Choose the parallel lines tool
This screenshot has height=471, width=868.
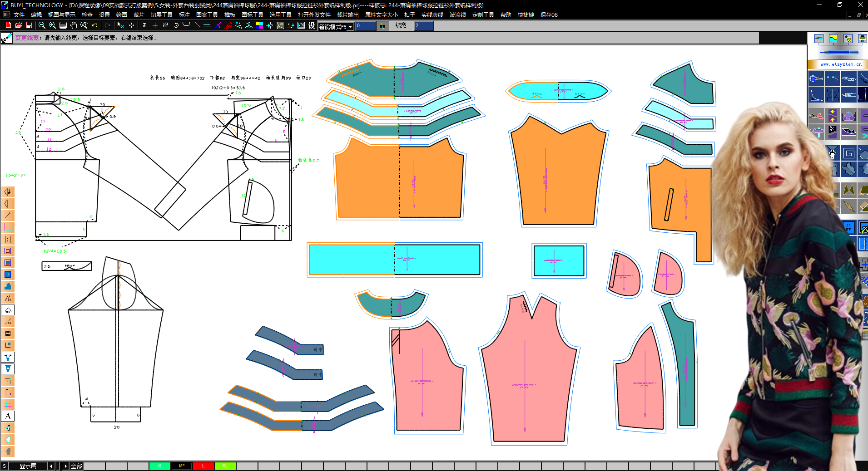tap(207, 25)
